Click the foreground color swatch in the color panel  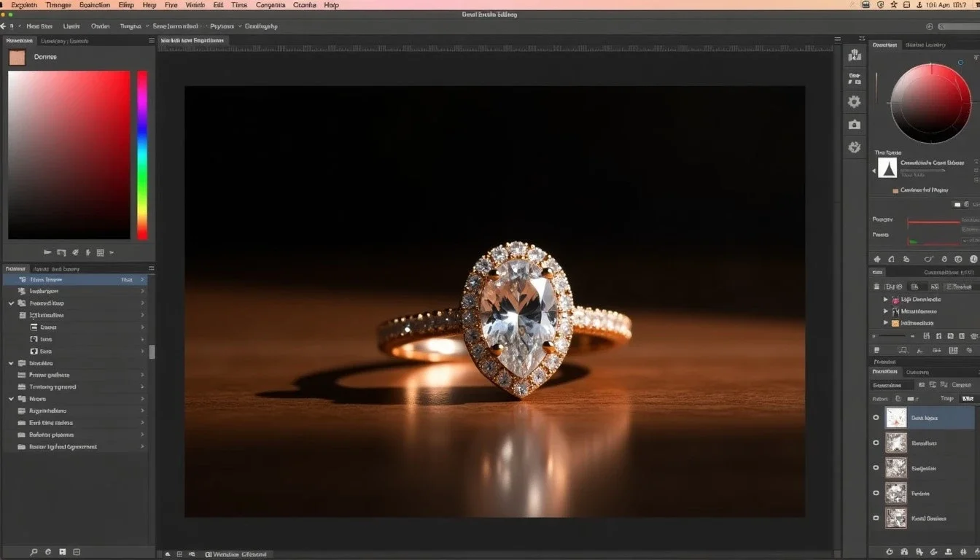click(17, 58)
